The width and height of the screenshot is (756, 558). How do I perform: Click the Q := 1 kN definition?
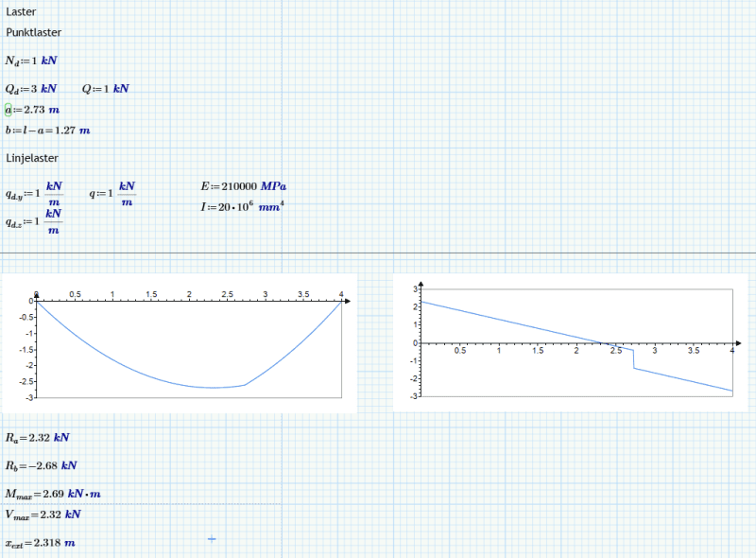pos(106,89)
